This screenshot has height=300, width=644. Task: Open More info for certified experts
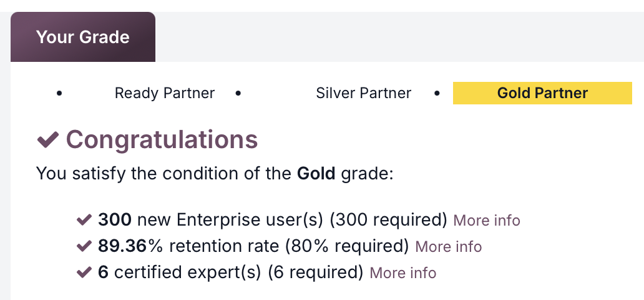coord(402,272)
